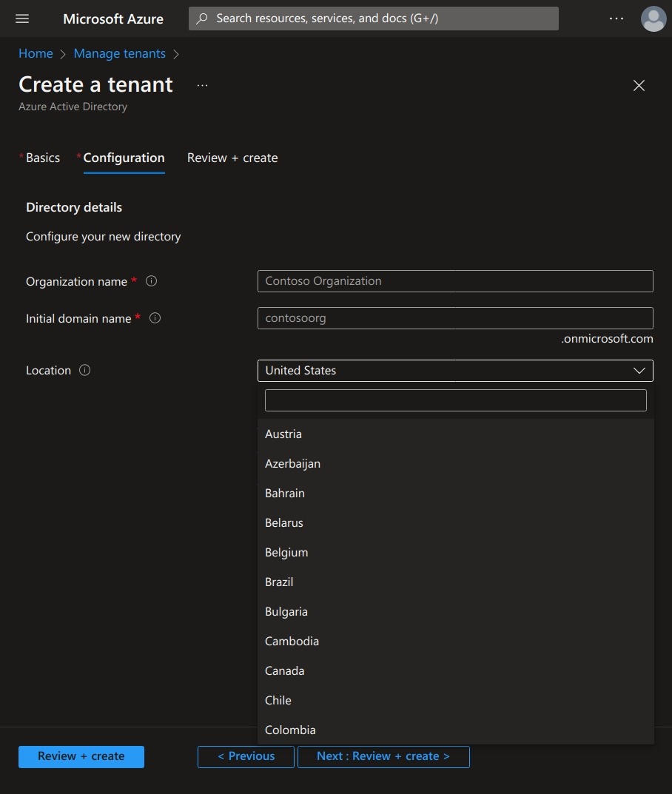Open the top bar more options ellipsis
The height and width of the screenshot is (794, 672).
point(616,18)
